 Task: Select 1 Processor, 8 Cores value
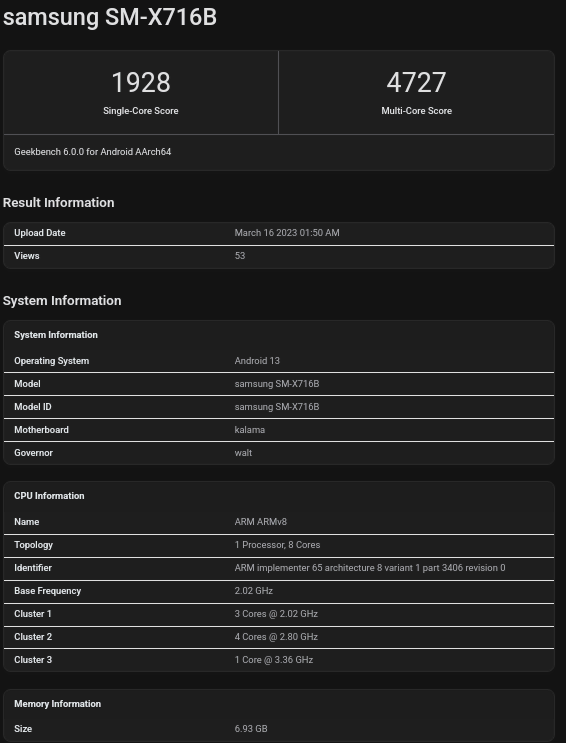(x=277, y=545)
